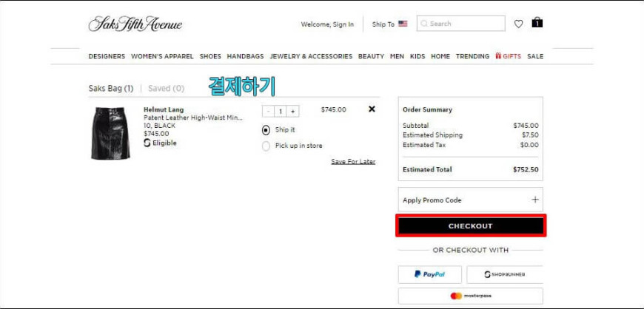
Task: Click the ShopRunner Eligible icon
Action: click(x=147, y=143)
